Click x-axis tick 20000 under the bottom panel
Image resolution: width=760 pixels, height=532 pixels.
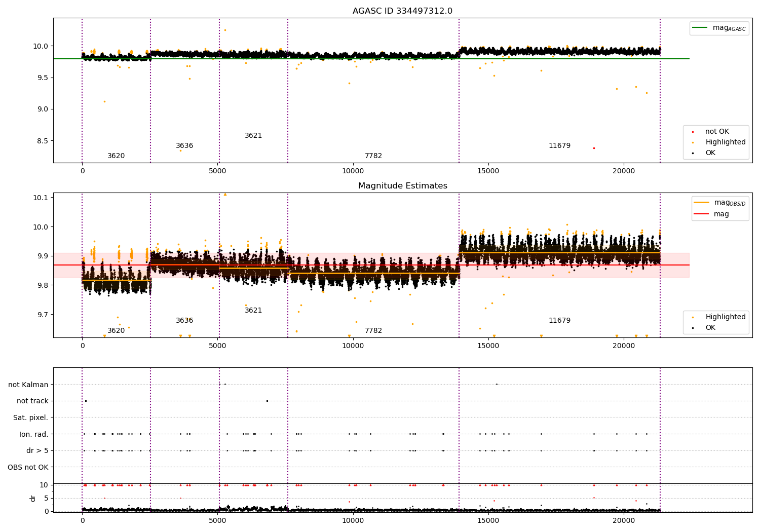pyautogui.click(x=624, y=520)
